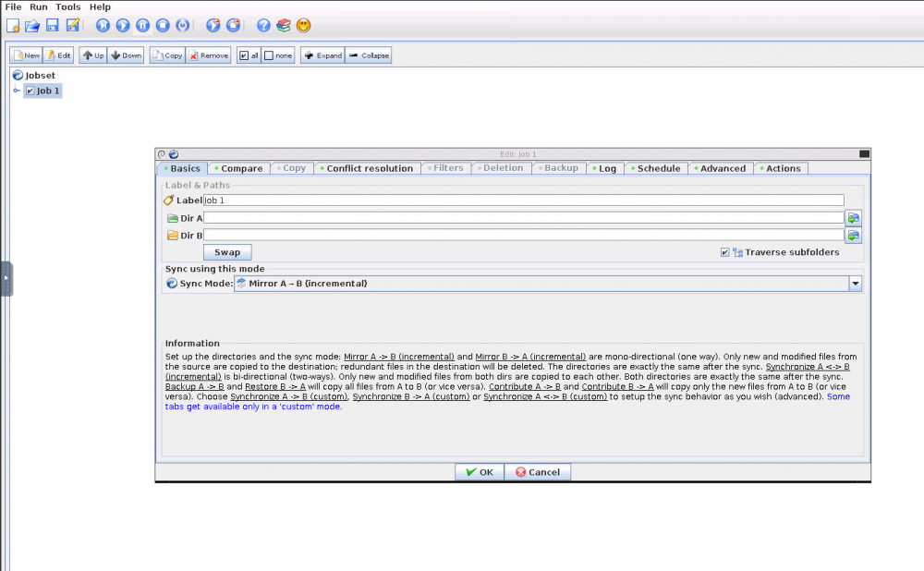Switch to the Basics tab
The width and height of the screenshot is (924, 571).
point(182,168)
